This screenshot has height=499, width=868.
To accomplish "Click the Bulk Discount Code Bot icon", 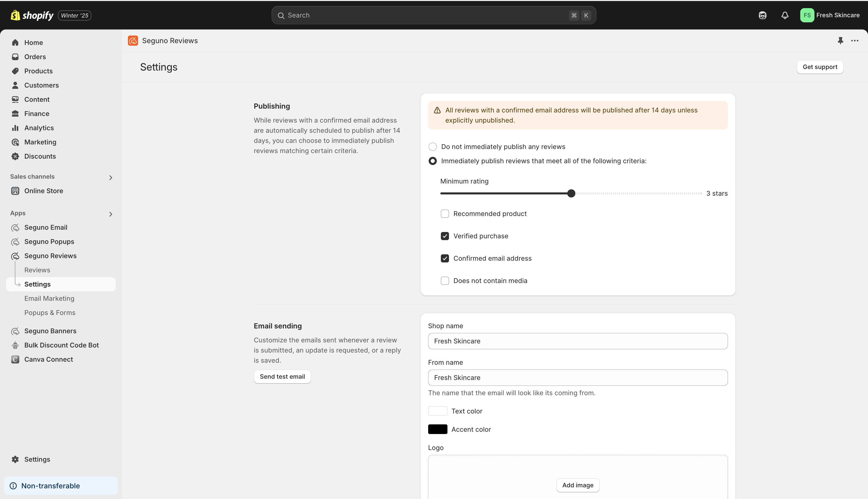I will (x=15, y=345).
